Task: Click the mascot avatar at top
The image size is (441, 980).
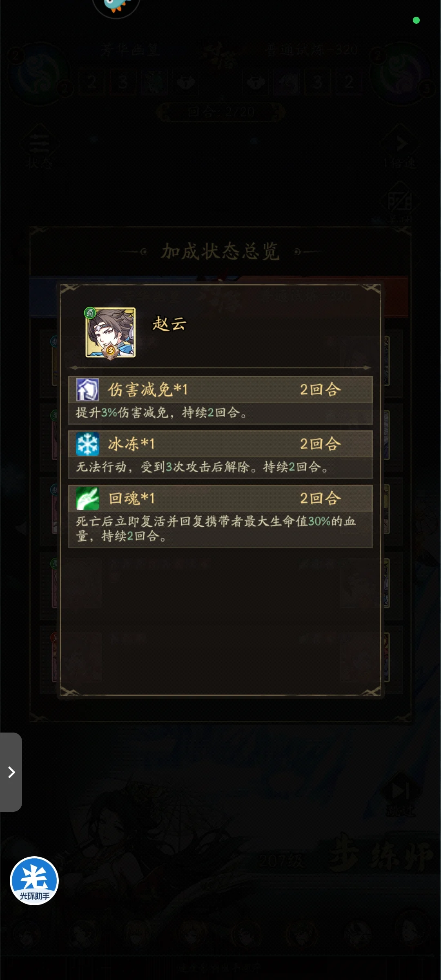Action: point(116,6)
